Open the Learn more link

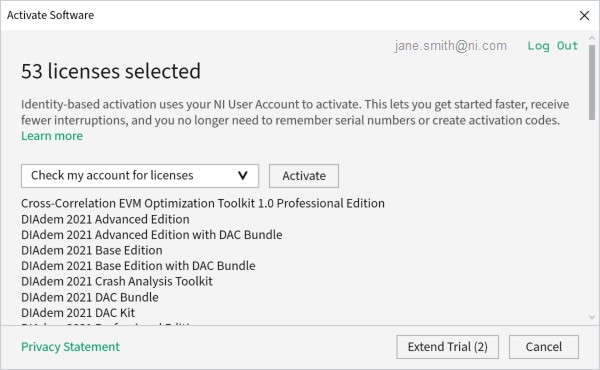[52, 136]
